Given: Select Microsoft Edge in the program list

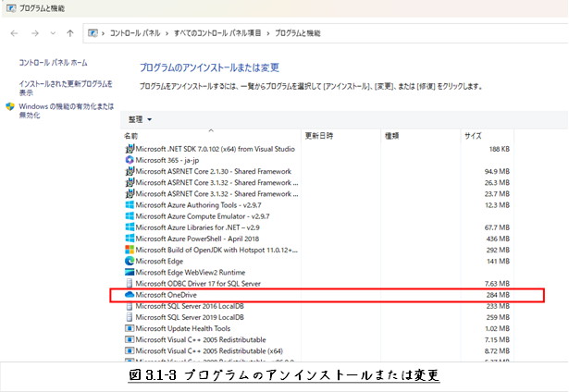Looking at the screenshot, I should point(159,262).
